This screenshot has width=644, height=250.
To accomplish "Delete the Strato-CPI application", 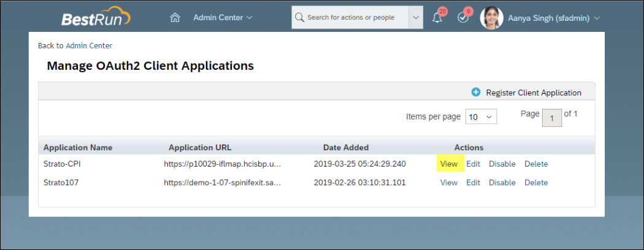I will (x=536, y=164).
